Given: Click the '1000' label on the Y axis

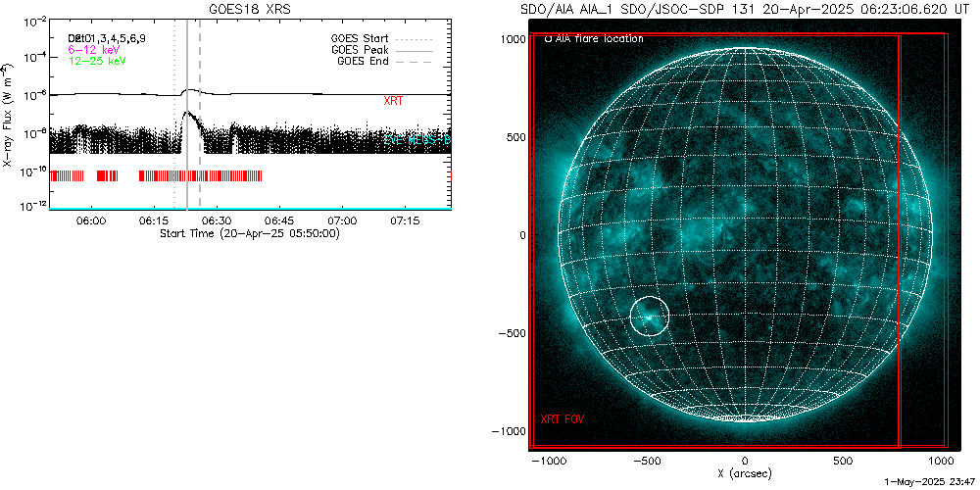Looking at the screenshot, I should [514, 39].
